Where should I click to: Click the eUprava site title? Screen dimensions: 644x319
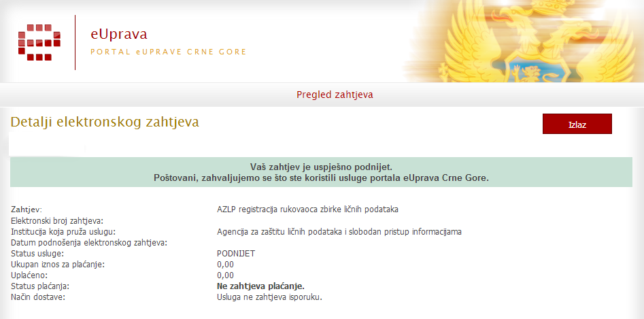pos(119,34)
